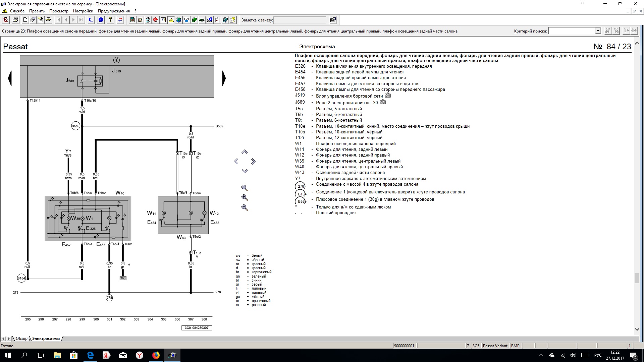Screen dimensions: 644x362
Task: Click the globe icon in toolbar
Action: (179, 20)
